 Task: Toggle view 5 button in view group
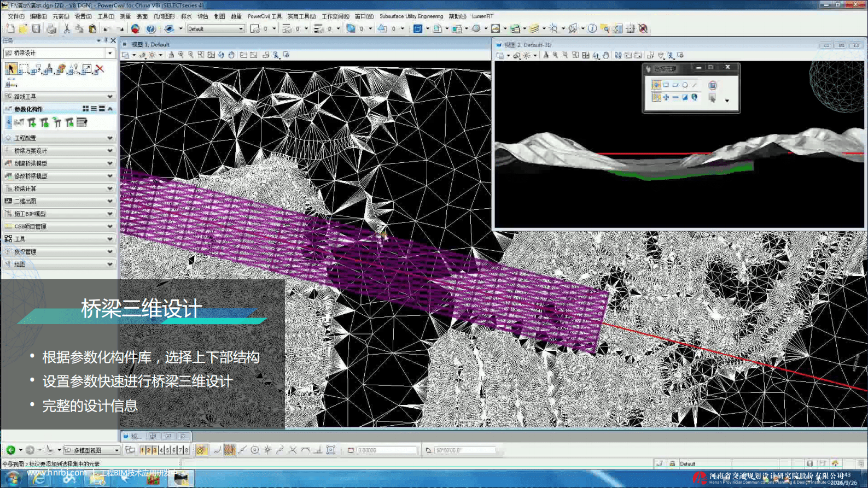pos(167,450)
